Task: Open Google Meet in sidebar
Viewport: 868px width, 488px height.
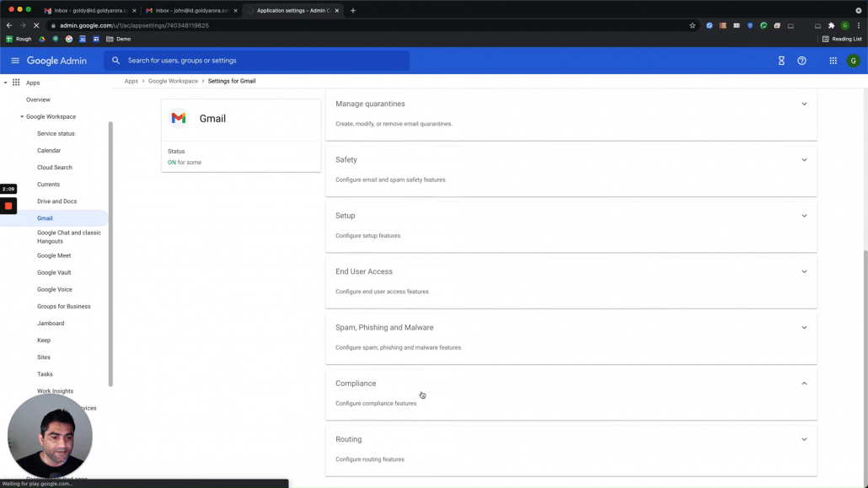Action: [x=54, y=256]
